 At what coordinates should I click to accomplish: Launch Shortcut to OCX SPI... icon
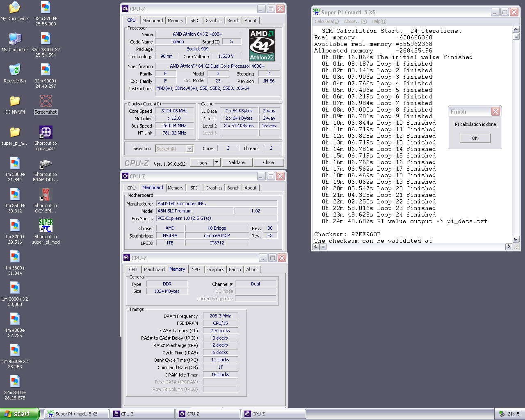click(46, 201)
